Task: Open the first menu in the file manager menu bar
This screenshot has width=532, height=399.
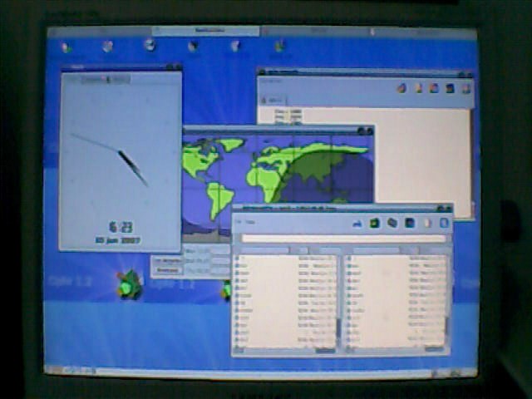Action: [238, 223]
